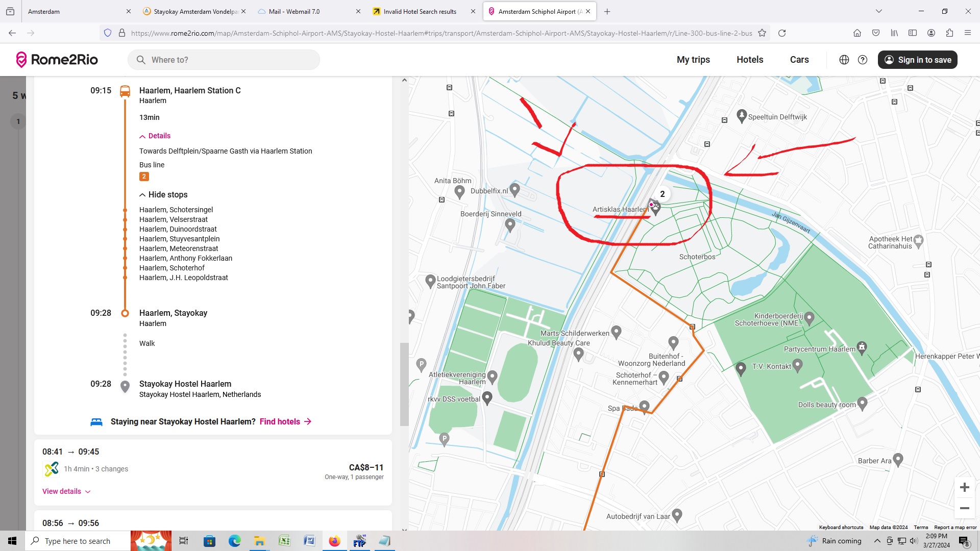Show hidden system tray icons
Screen dimensions: 980x551
point(877,541)
